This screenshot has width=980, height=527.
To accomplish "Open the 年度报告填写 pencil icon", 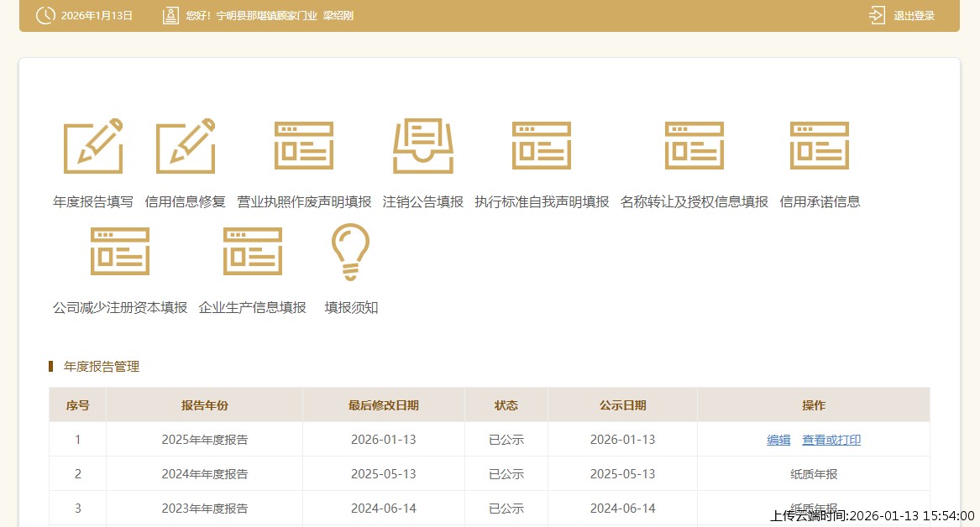I will pos(93,146).
